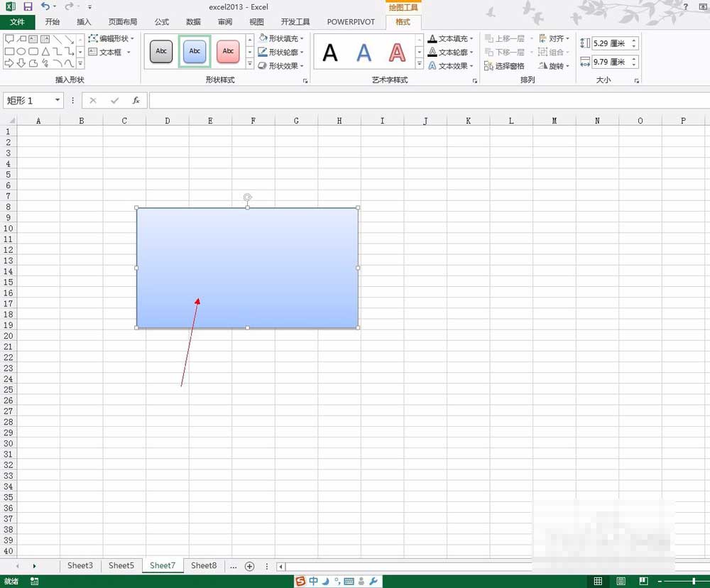Switch to the Sheet8 worksheet tab

coord(204,566)
